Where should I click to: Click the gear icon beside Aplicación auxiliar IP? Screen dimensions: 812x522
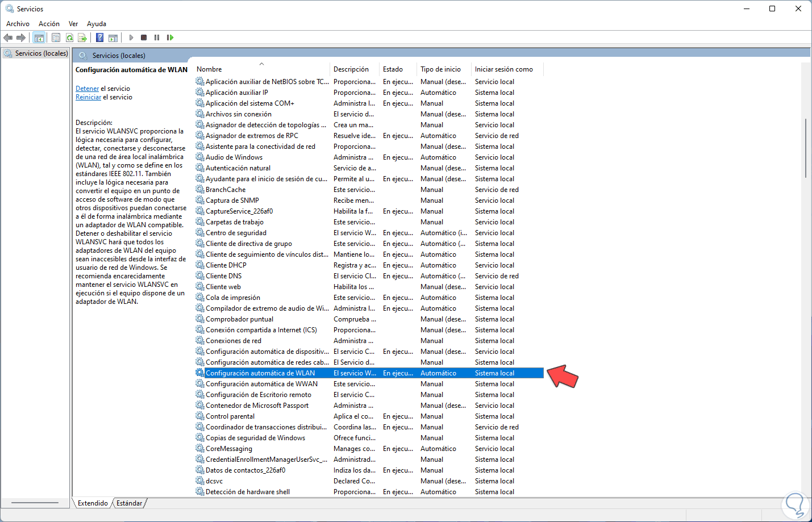pyautogui.click(x=200, y=93)
